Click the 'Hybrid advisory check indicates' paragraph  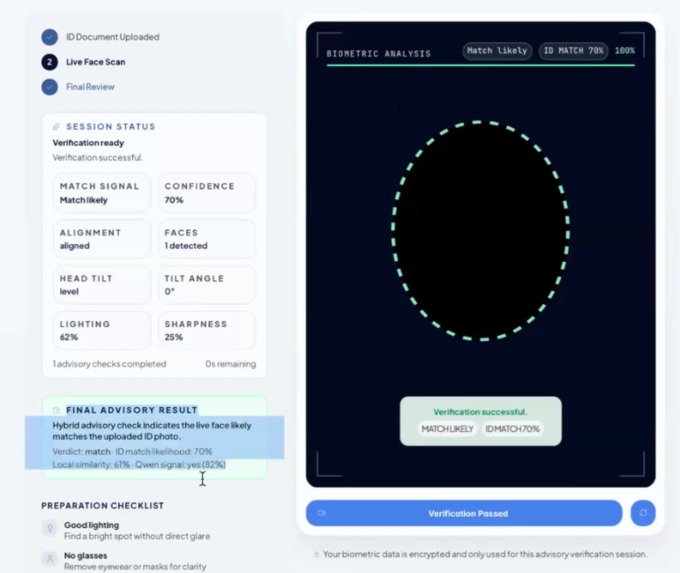click(x=152, y=431)
